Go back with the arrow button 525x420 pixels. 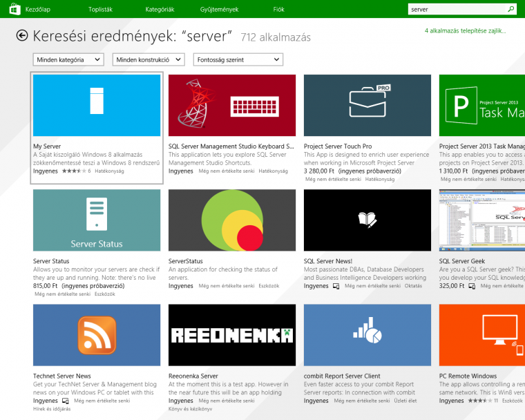22,35
